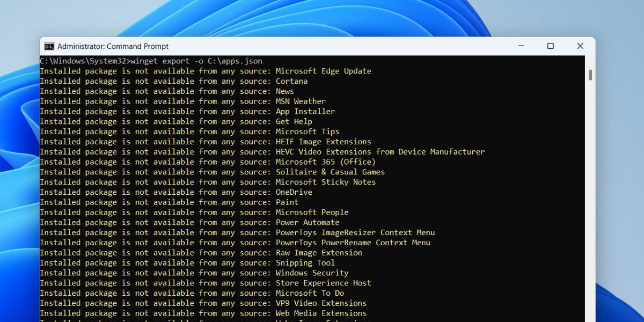
Task: Click the Command Prompt icon in title bar
Action: tap(49, 46)
